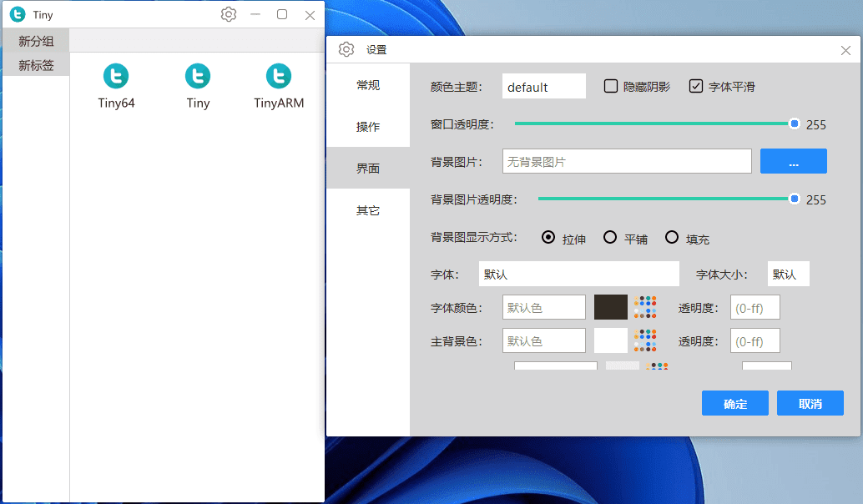Select the 填充 display mode radio button
This screenshot has width=863, height=504.
click(672, 237)
